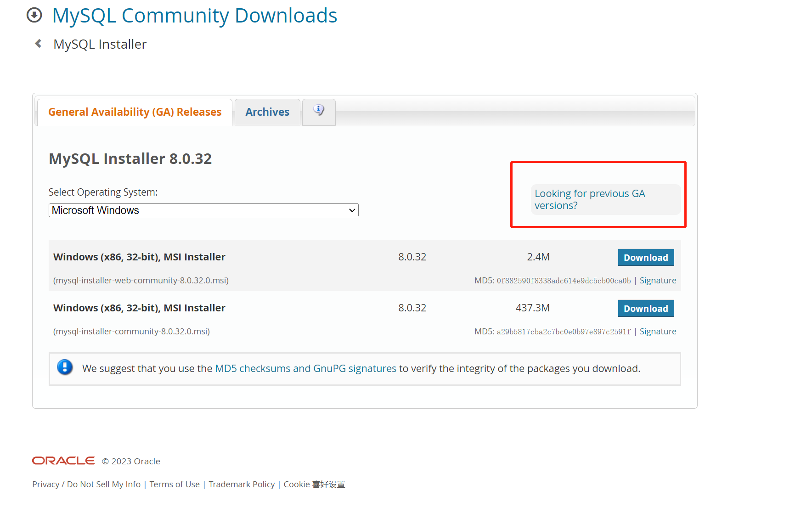Open the Cookie settings footer link
Screen dimensions: 812x513
314,485
